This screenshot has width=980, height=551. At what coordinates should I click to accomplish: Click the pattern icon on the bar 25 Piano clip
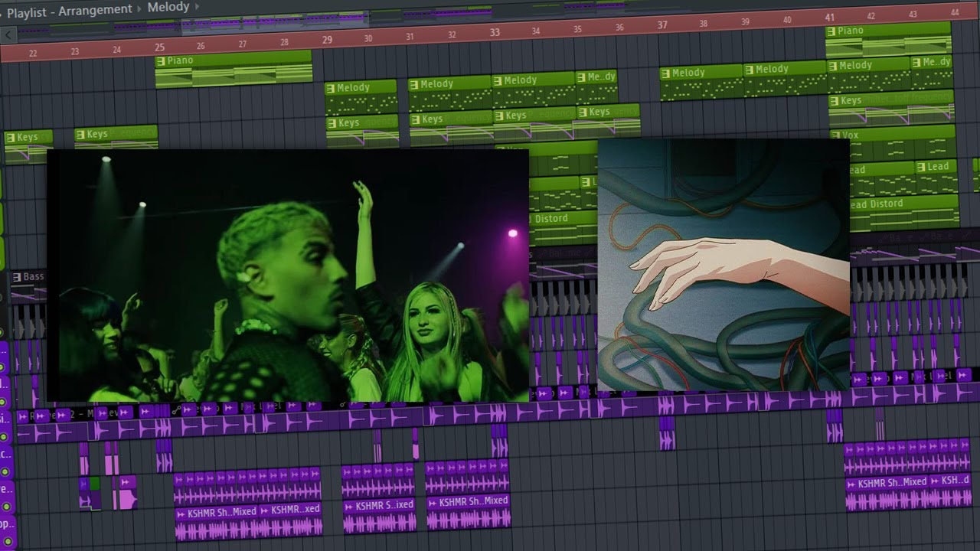161,61
